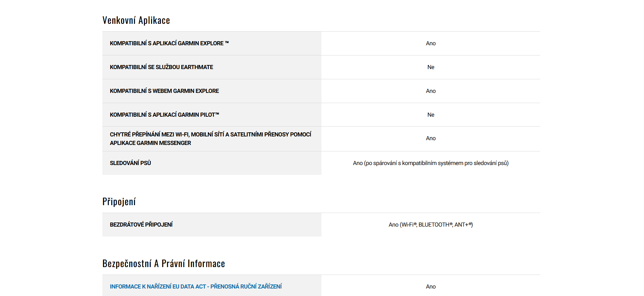Select the Kompatibilní se službou Earthmate label
Viewport: 644px width, 296px height.
pos(161,67)
